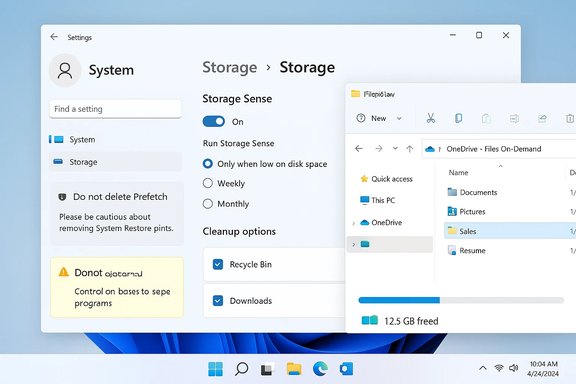Uncheck the Recycle Bin checkbox
The width and height of the screenshot is (576, 384).
click(x=218, y=264)
